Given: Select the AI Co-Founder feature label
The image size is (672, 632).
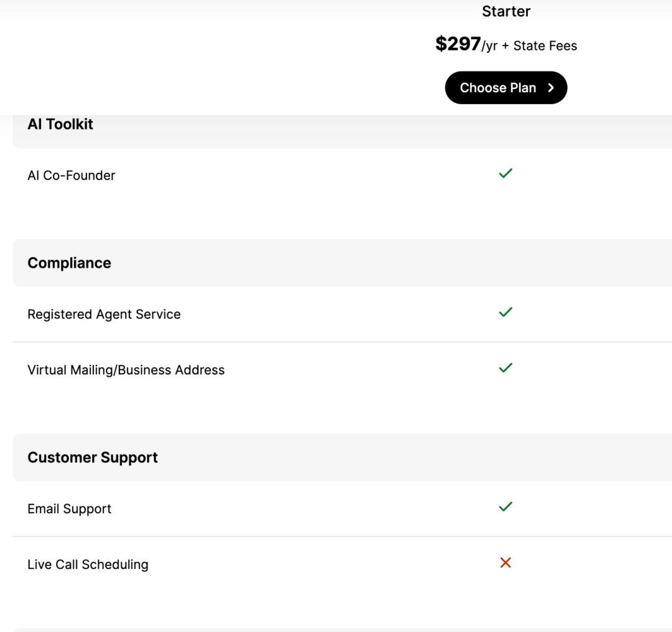Looking at the screenshot, I should [71, 175].
